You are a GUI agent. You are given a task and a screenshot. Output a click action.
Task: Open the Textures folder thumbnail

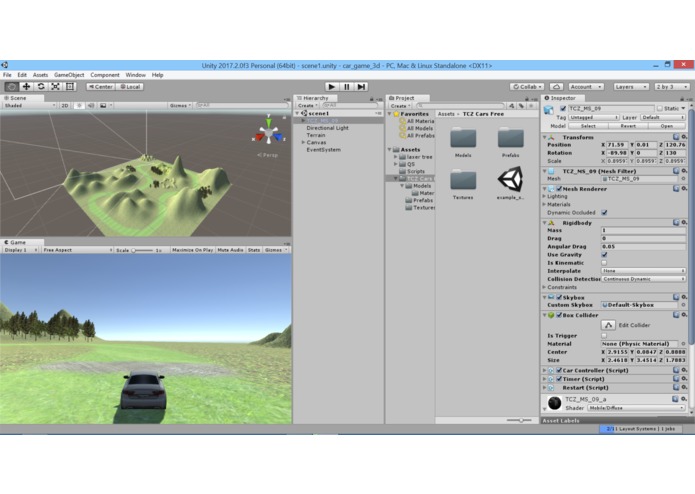click(463, 180)
